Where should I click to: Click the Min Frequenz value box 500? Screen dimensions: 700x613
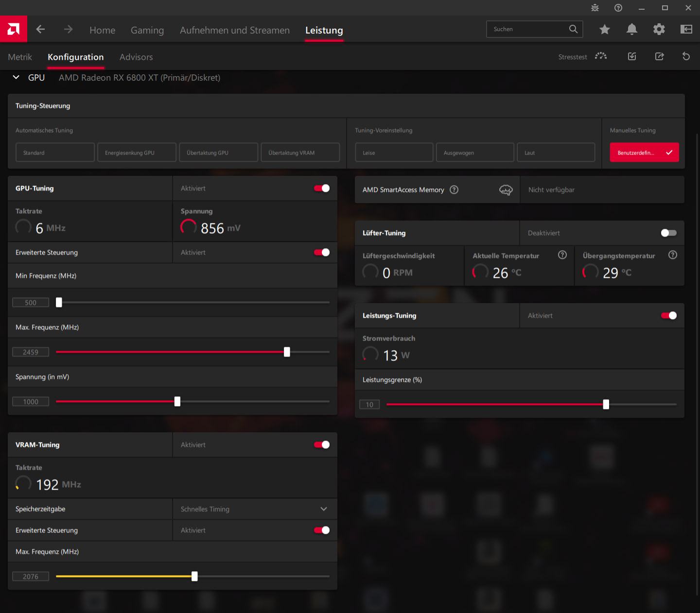[x=31, y=303]
